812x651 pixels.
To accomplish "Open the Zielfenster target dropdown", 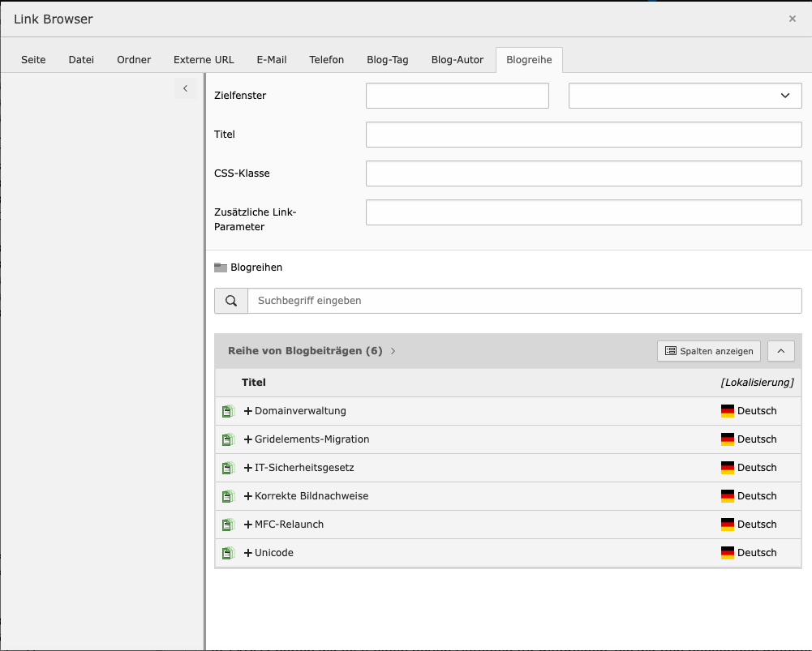I will (685, 96).
